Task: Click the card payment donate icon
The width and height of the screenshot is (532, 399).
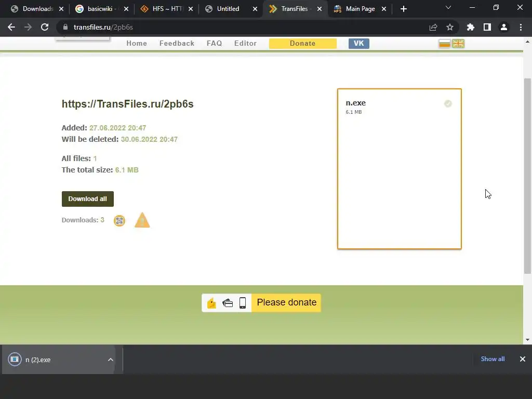Action: (228, 303)
